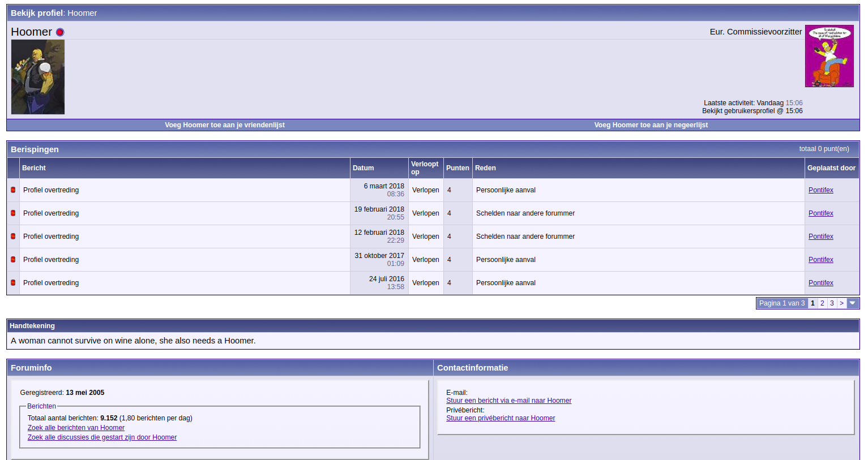Click red infraction icon for 6 maart 2018

click(13, 190)
